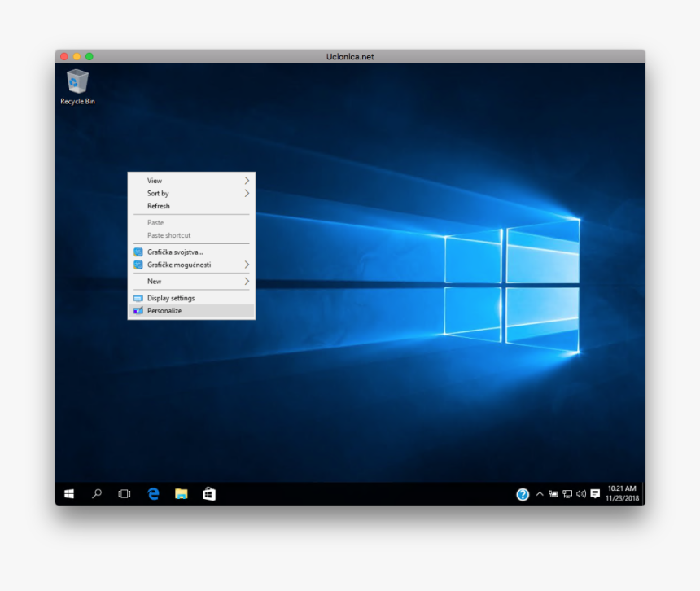
Task: Click the Sort by submenu arrow
Action: click(247, 193)
